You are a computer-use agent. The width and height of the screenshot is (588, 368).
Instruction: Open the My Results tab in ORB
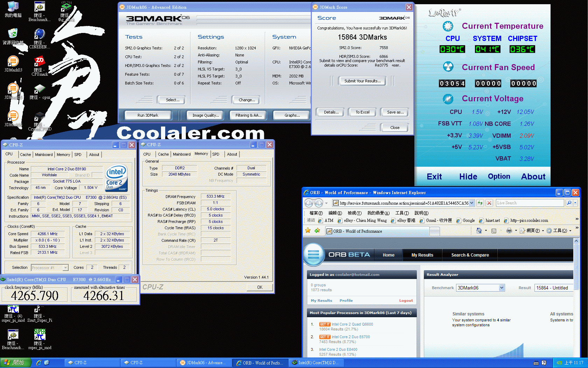422,255
